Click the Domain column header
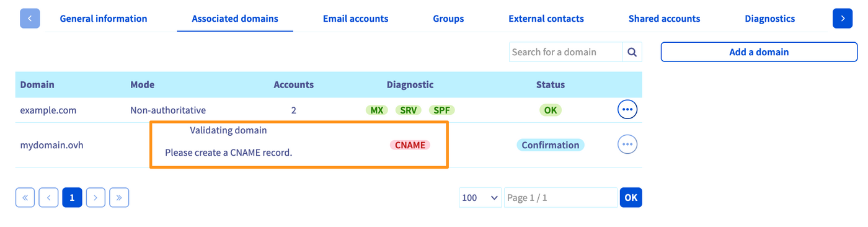The width and height of the screenshot is (868, 227). [37, 84]
